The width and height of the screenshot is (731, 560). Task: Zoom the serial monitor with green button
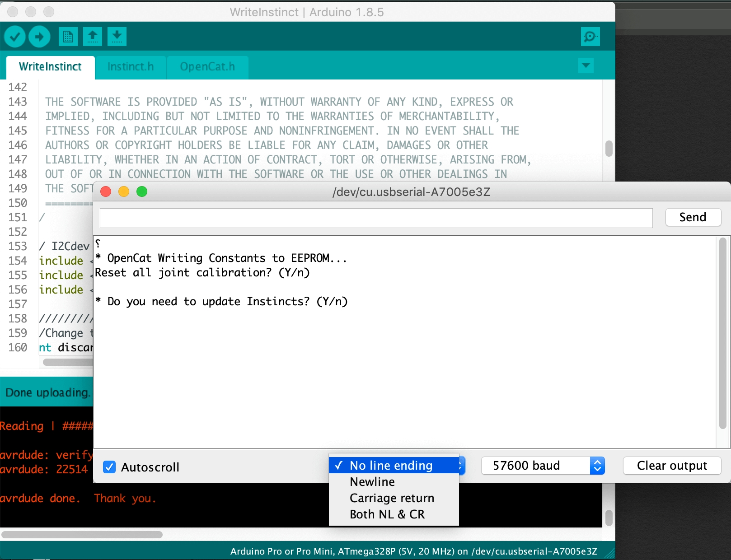(142, 191)
